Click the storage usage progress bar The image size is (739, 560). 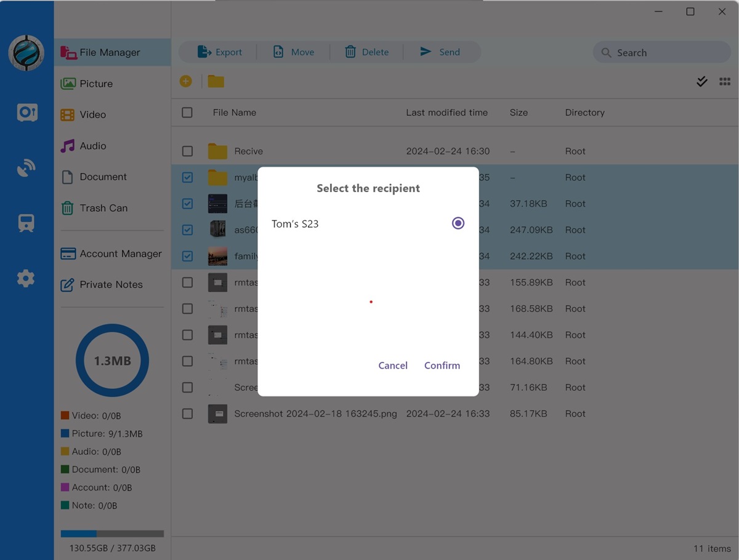[x=112, y=534]
